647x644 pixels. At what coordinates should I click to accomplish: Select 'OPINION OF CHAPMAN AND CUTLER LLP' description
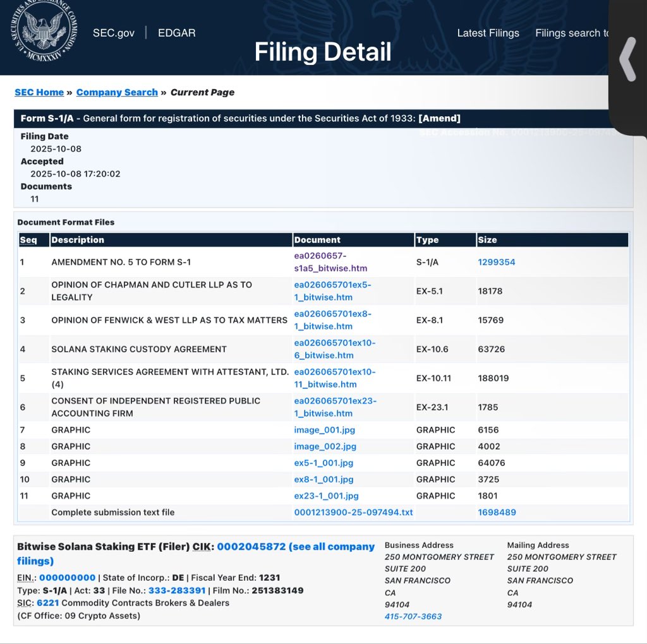coord(152,291)
